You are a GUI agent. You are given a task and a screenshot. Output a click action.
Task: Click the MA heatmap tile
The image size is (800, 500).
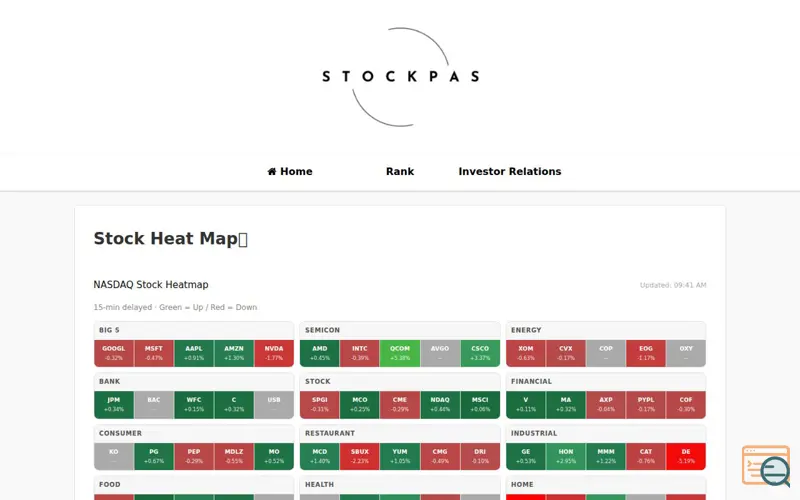tap(566, 405)
